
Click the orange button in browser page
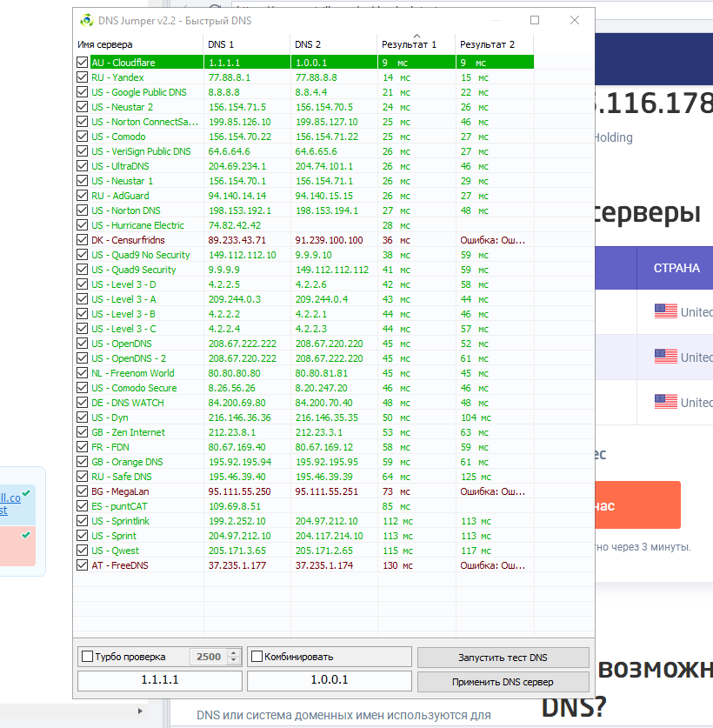[638, 505]
